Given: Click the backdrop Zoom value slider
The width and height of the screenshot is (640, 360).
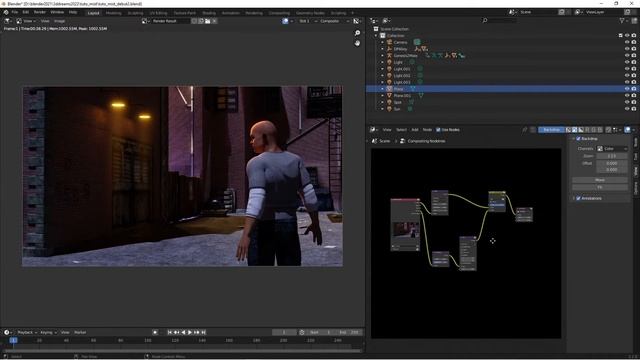Looking at the screenshot, I should tap(612, 156).
